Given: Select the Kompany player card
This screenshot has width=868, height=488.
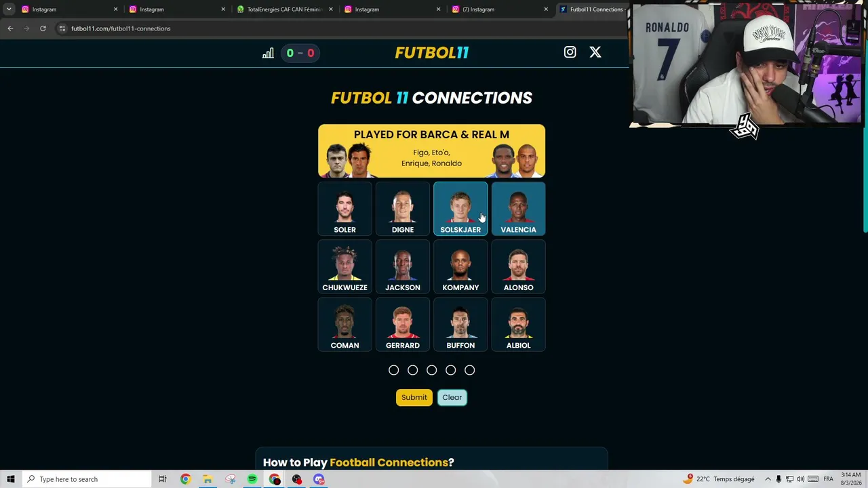Looking at the screenshot, I should 460,267.
